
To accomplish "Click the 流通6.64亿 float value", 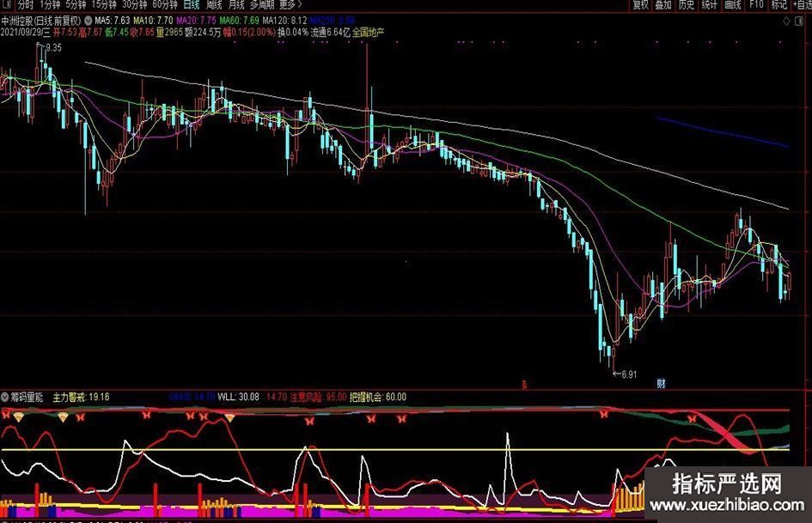I will pos(331,32).
